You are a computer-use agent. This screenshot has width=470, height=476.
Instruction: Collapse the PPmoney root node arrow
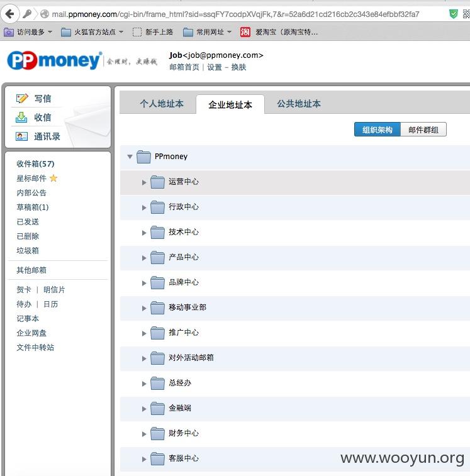click(x=130, y=157)
